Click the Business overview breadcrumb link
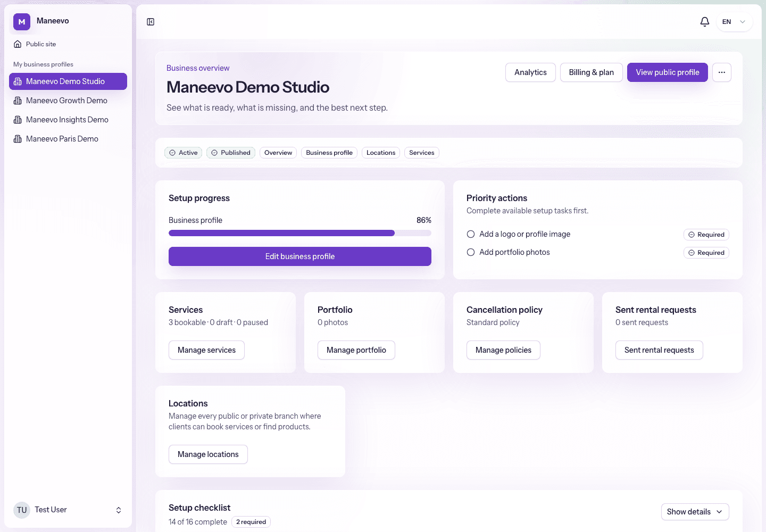The image size is (766, 532). click(x=198, y=68)
